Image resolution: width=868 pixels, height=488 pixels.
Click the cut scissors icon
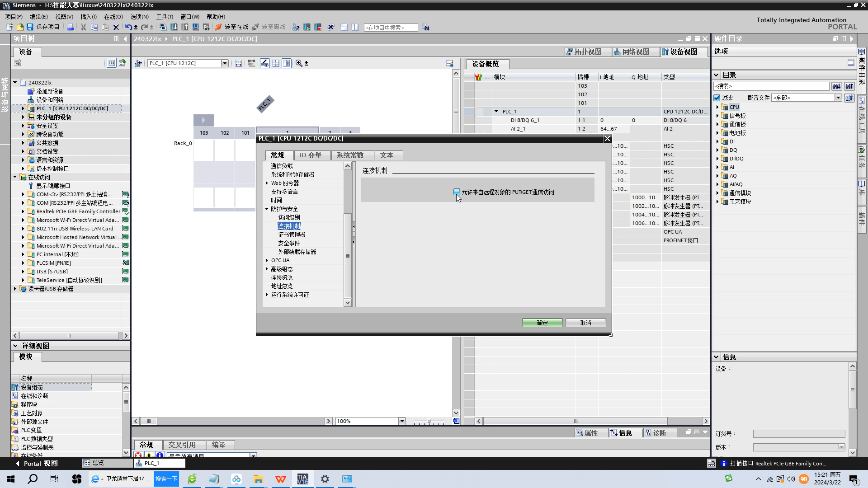pyautogui.click(x=83, y=27)
